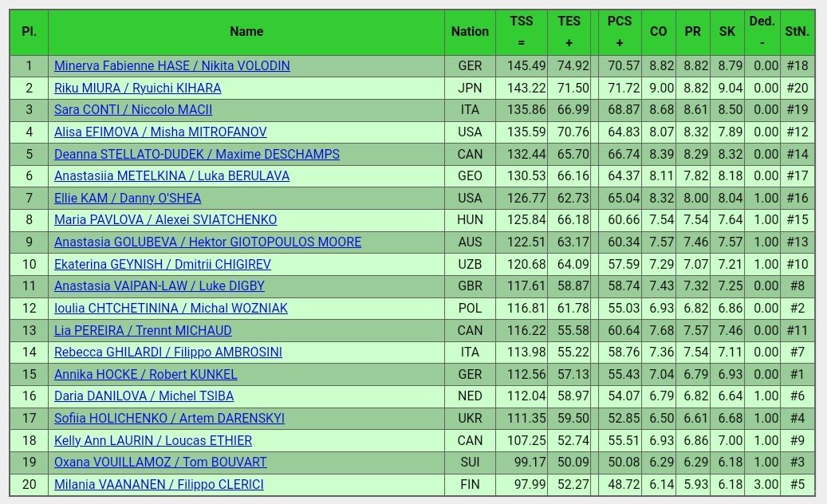Open Milania VAANANEN / Filippo CLERICI link
Viewport: 827px width, 504px height.
tap(159, 484)
